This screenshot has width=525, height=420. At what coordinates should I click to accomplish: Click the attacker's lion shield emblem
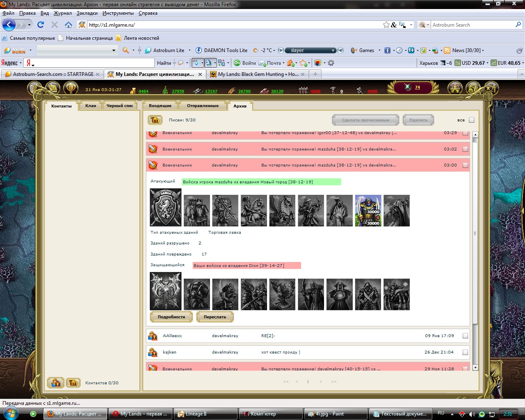point(166,208)
